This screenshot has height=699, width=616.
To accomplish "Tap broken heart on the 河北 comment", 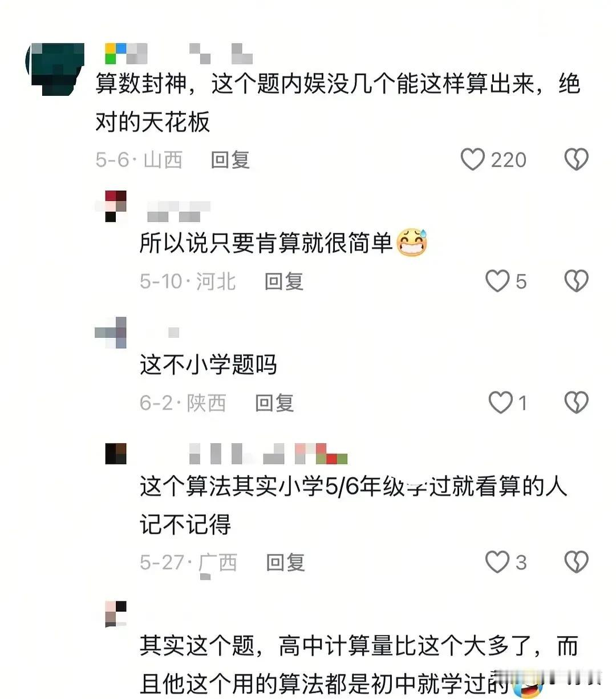I will point(576,281).
